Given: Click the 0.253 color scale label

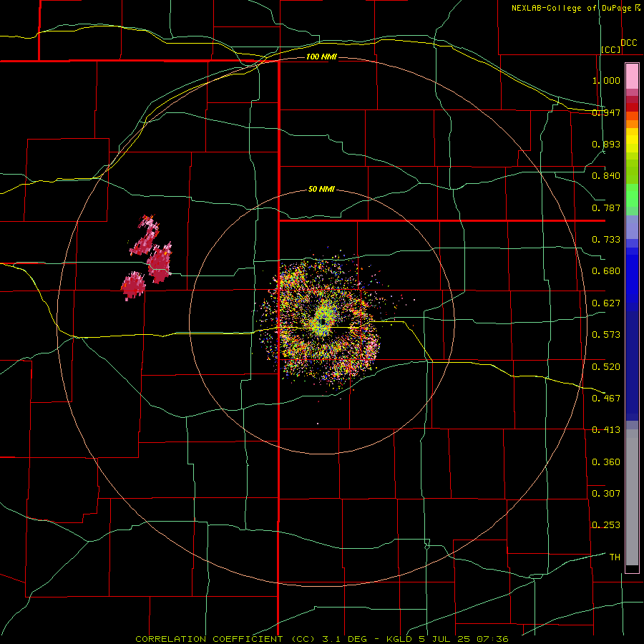Looking at the screenshot, I should coord(606,525).
